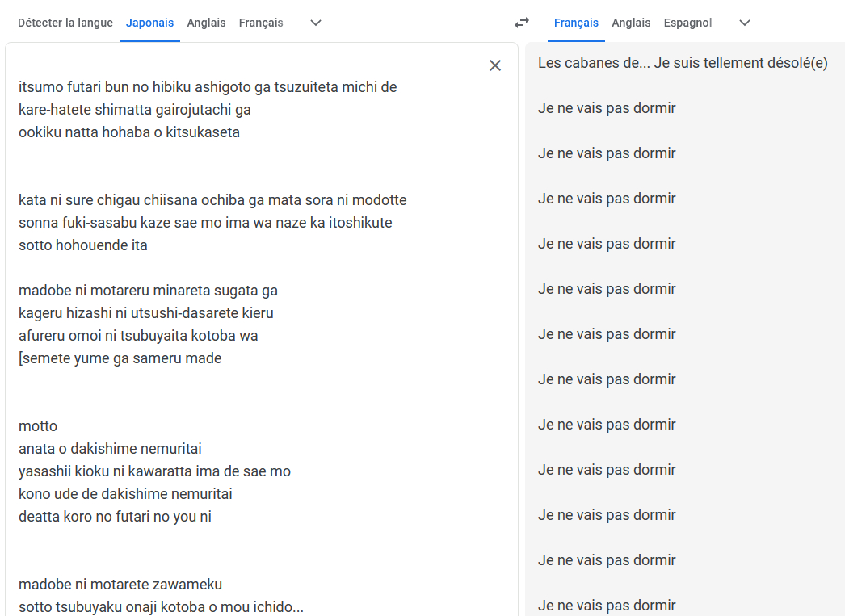Place cursor in the line starting "itsumo futari"
845x616 pixels.
[x=208, y=87]
